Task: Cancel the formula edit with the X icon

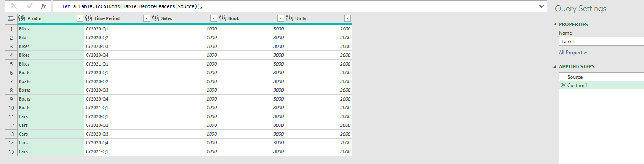Action: coord(14,6)
